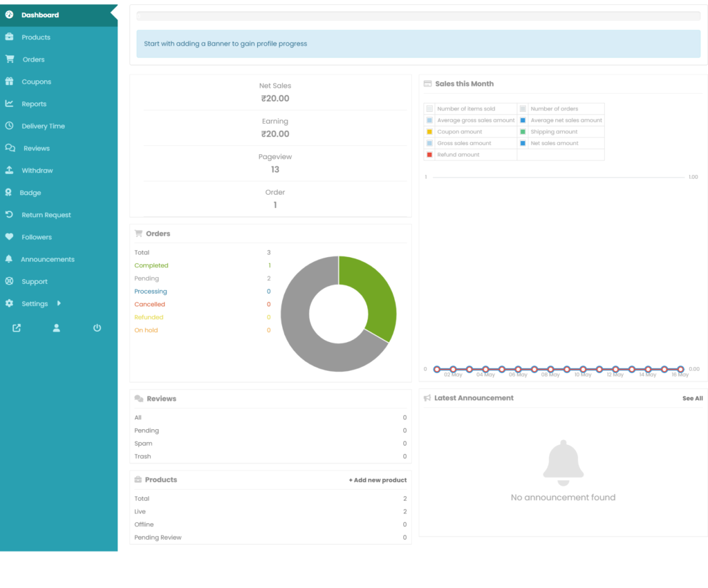Open Support menu item
This screenshot has width=708, height=588.
coord(59,281)
